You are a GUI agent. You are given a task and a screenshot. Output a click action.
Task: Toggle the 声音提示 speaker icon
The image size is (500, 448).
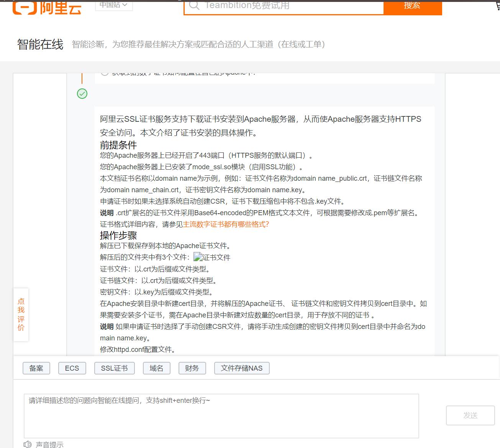click(x=28, y=445)
